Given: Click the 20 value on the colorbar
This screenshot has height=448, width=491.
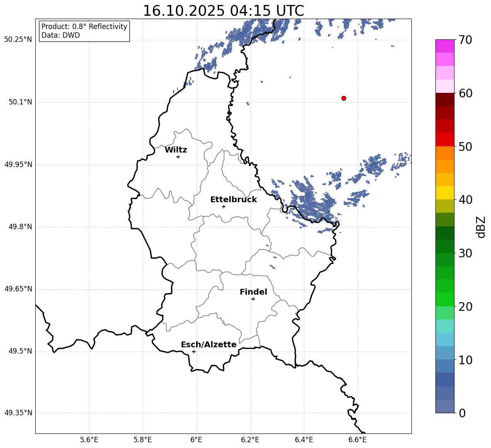Looking at the screenshot, I should tap(465, 307).
